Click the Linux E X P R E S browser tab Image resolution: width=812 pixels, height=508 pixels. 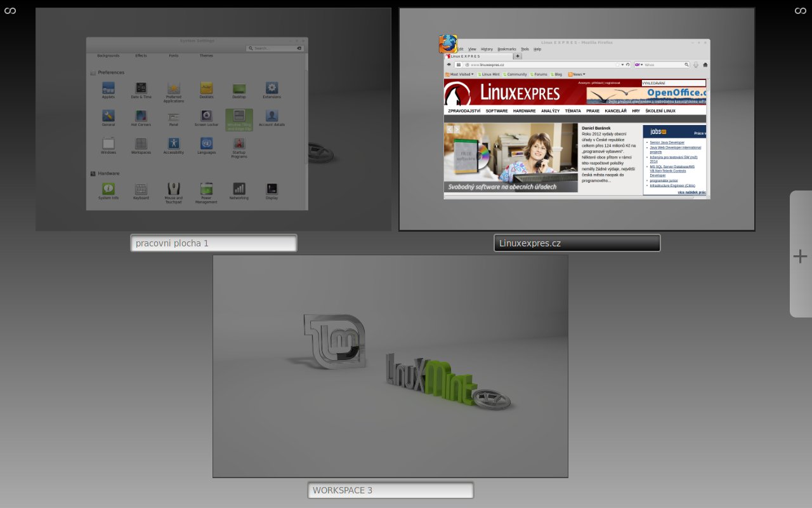[476, 56]
